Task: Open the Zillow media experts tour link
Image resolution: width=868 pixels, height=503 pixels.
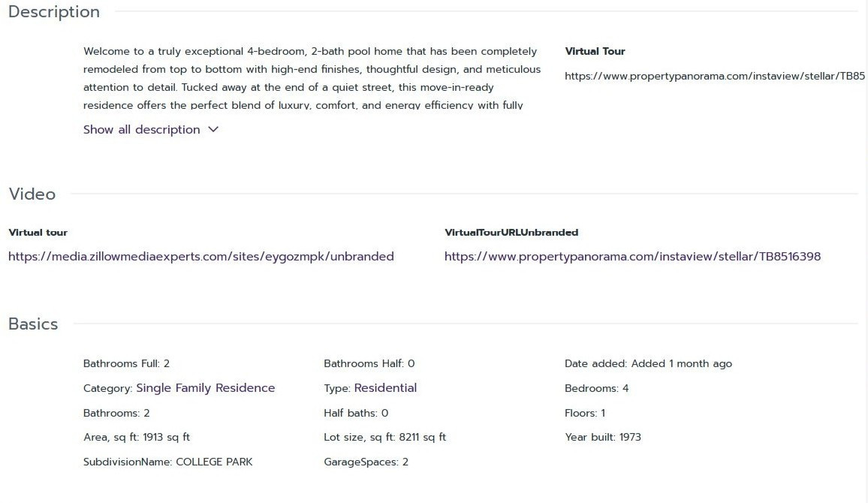Action: [x=201, y=256]
